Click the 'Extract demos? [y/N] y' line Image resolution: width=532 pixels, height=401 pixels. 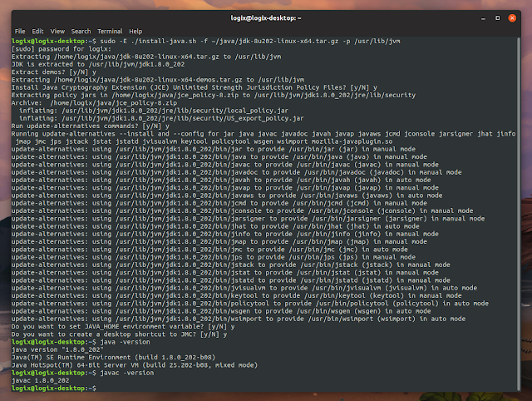(x=54, y=72)
